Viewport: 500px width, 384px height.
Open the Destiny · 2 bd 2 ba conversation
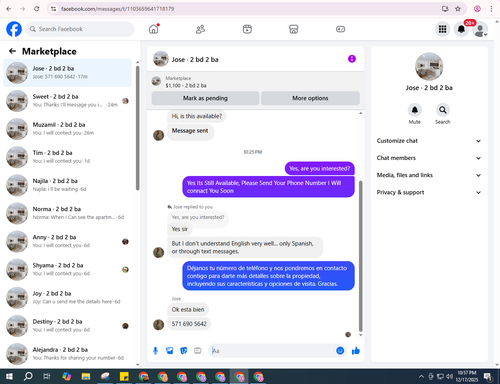tap(67, 326)
